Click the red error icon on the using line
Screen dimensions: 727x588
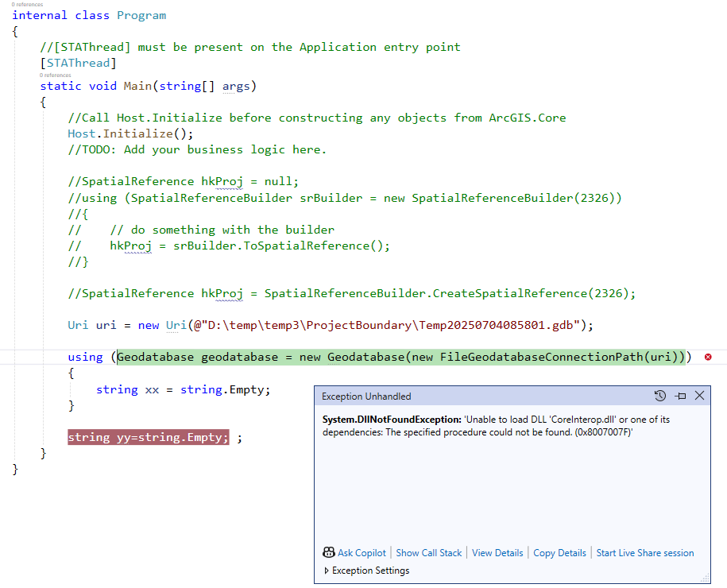707,357
